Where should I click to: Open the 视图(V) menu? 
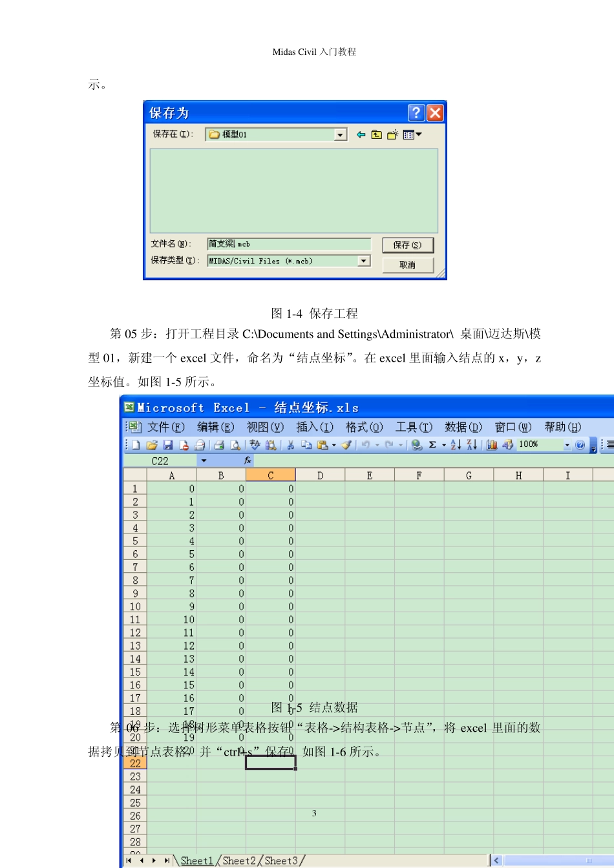pos(265,427)
